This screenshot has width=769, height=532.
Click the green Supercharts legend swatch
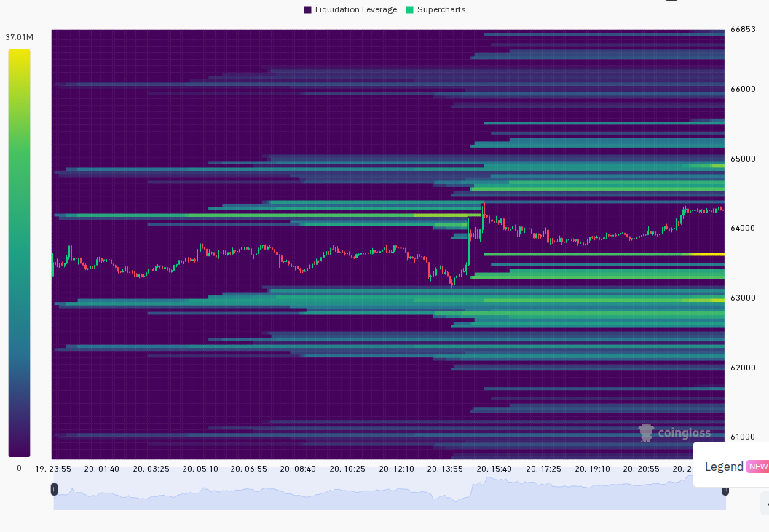coord(409,9)
